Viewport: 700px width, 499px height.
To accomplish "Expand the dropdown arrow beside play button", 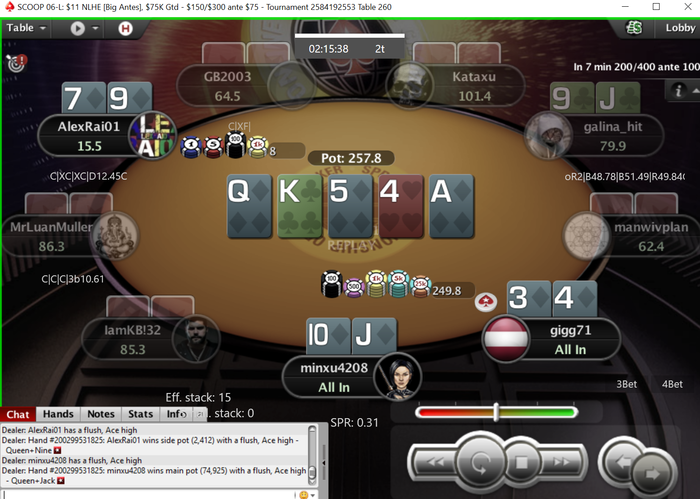I will 95,28.
